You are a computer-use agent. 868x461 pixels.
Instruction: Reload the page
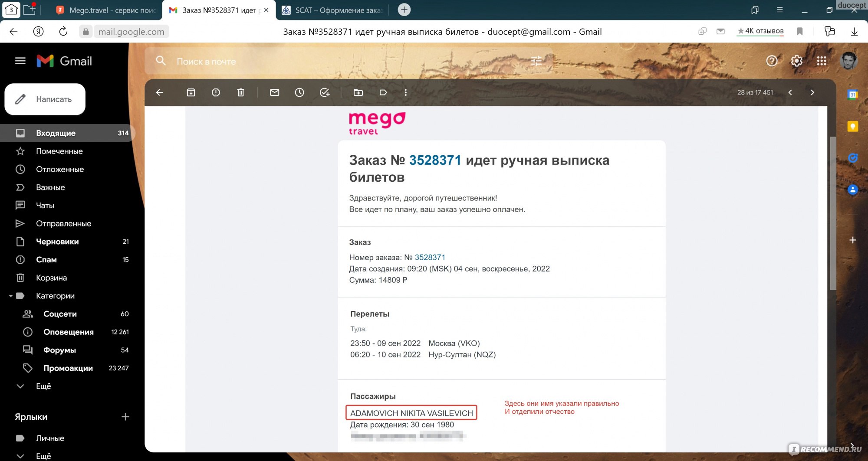tap(63, 32)
